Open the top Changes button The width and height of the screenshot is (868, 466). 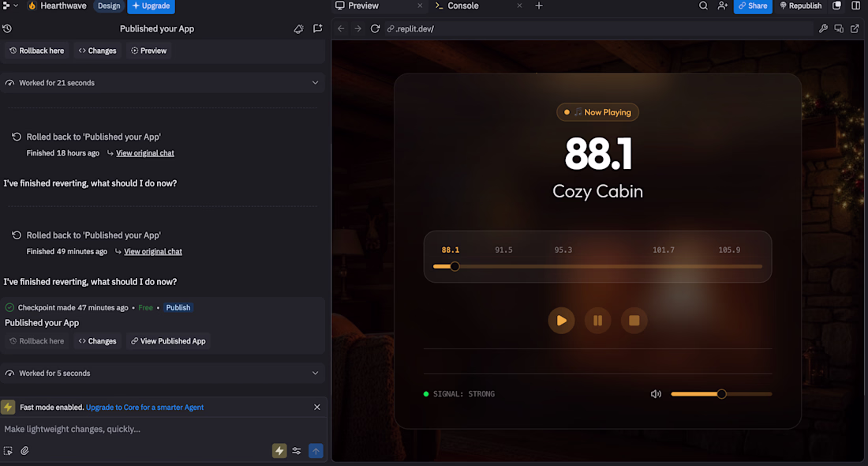point(97,51)
